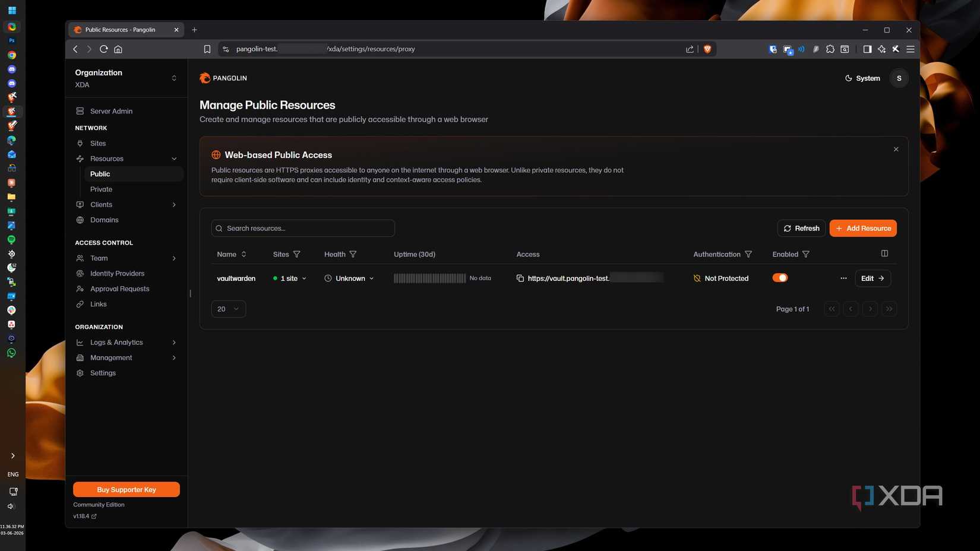Open Server Admin in the sidebar
Image resolution: width=980 pixels, height=551 pixels.
111,112
